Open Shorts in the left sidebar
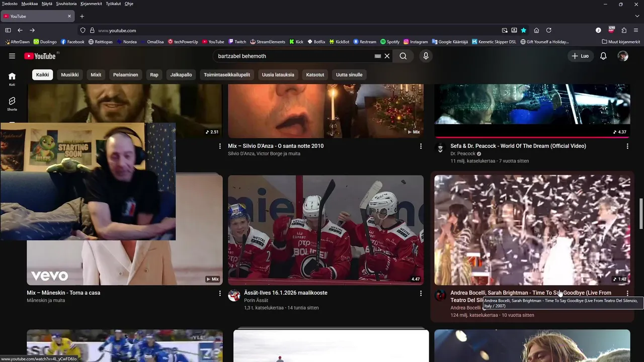The width and height of the screenshot is (644, 362). (x=12, y=104)
